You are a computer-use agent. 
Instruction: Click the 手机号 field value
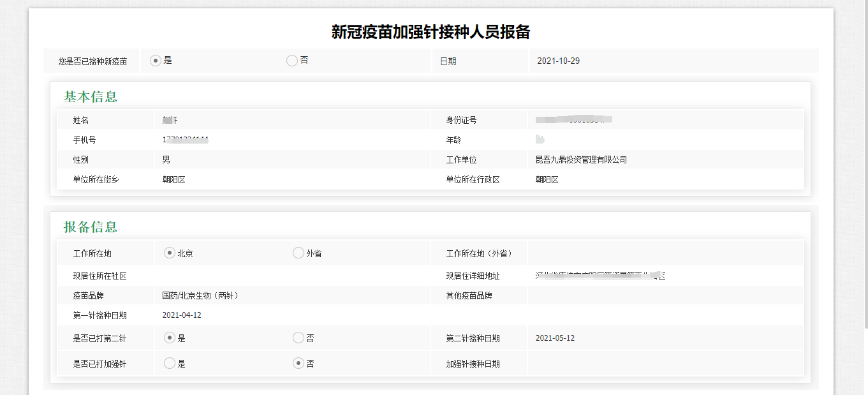(x=186, y=140)
